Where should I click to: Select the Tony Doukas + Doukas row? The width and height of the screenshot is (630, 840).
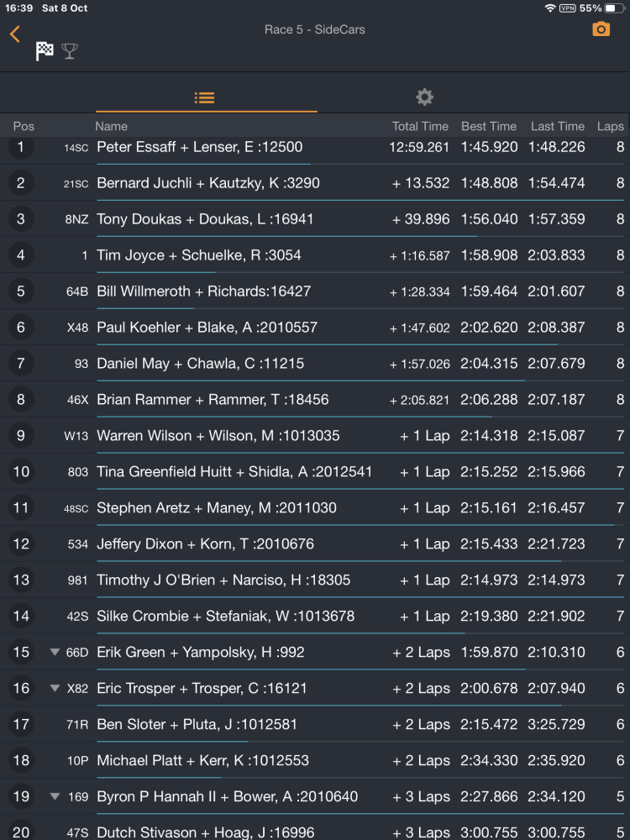[315, 219]
